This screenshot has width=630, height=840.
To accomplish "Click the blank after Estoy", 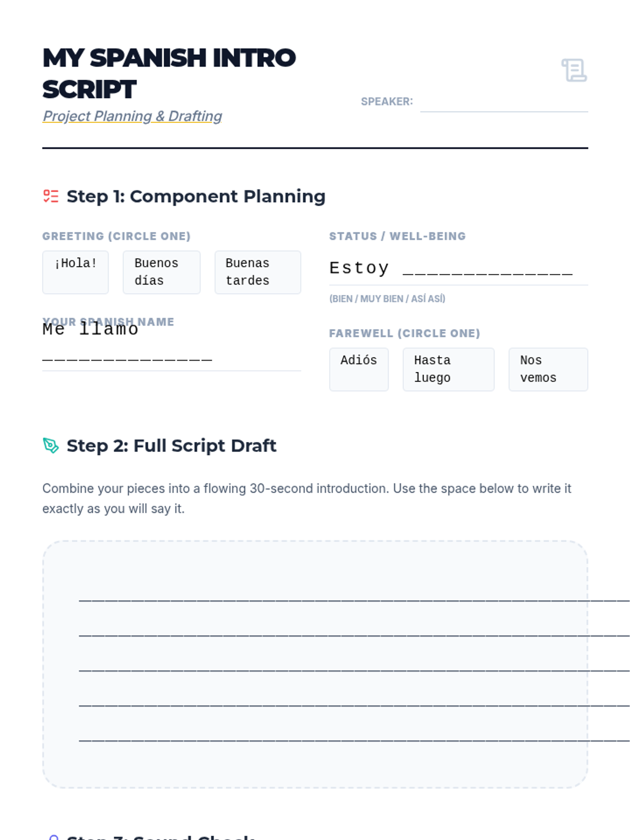I will pos(487,269).
